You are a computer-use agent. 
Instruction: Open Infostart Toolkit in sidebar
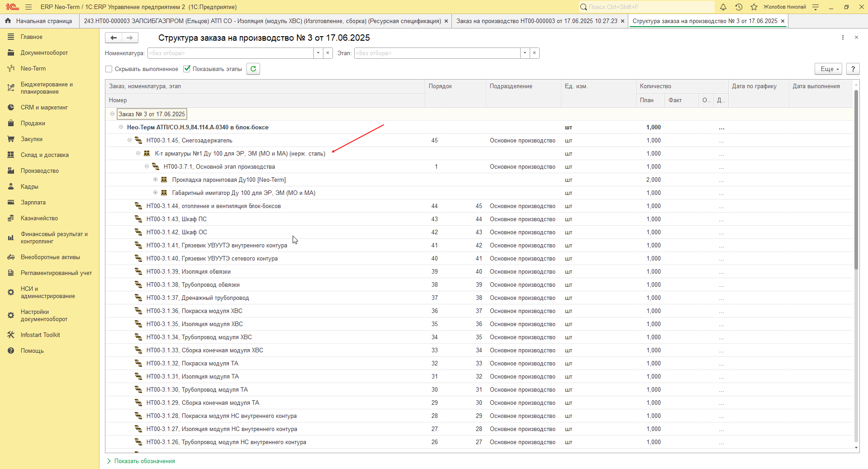pos(40,335)
